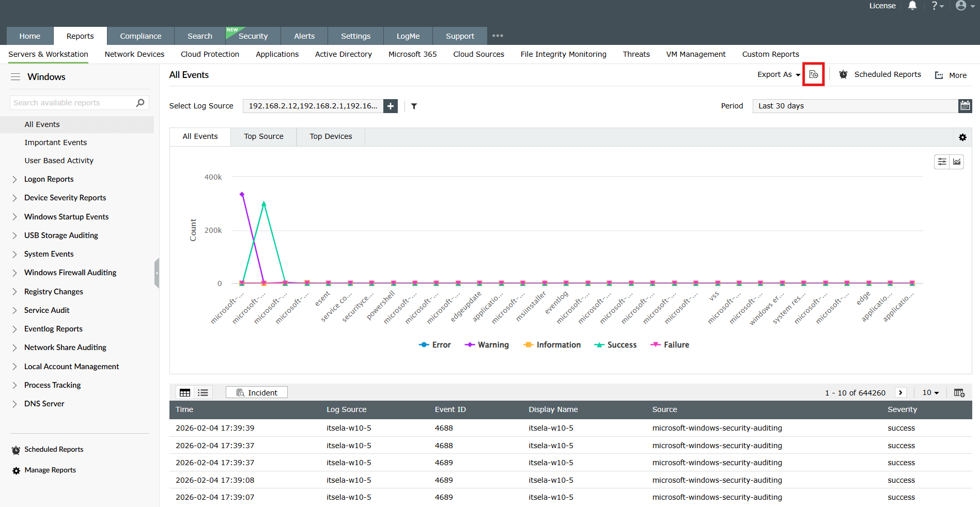Image resolution: width=980 pixels, height=507 pixels.
Task: Open the Security tab
Action: coord(253,36)
